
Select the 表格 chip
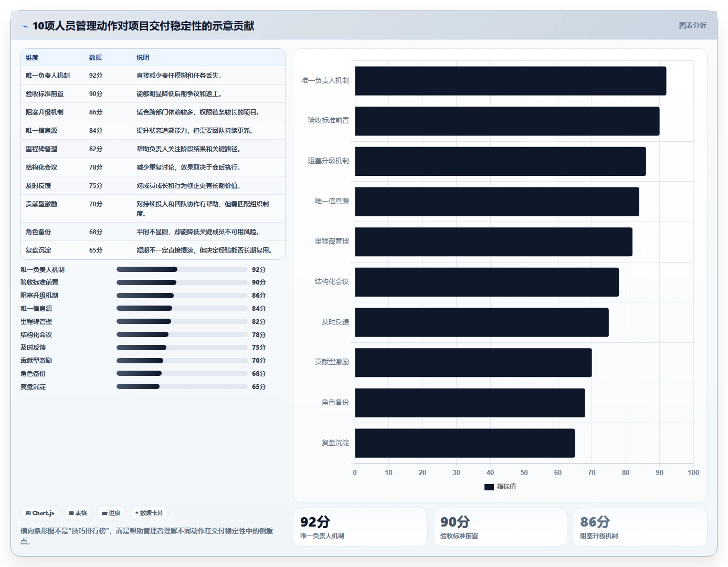point(78,513)
